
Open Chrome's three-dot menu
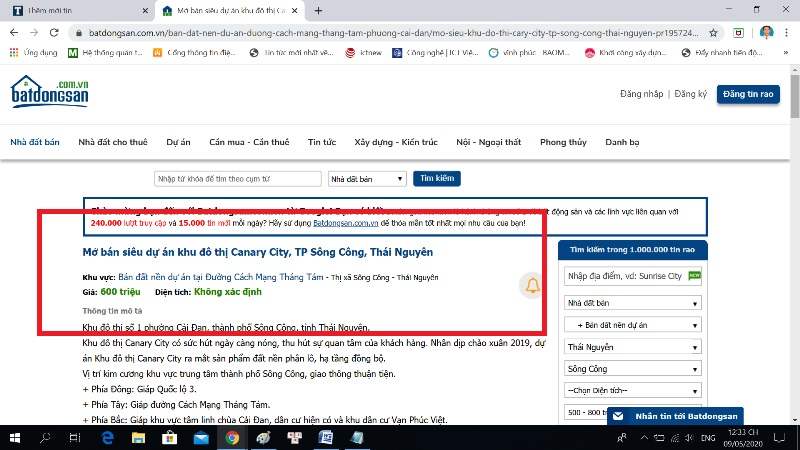788,32
